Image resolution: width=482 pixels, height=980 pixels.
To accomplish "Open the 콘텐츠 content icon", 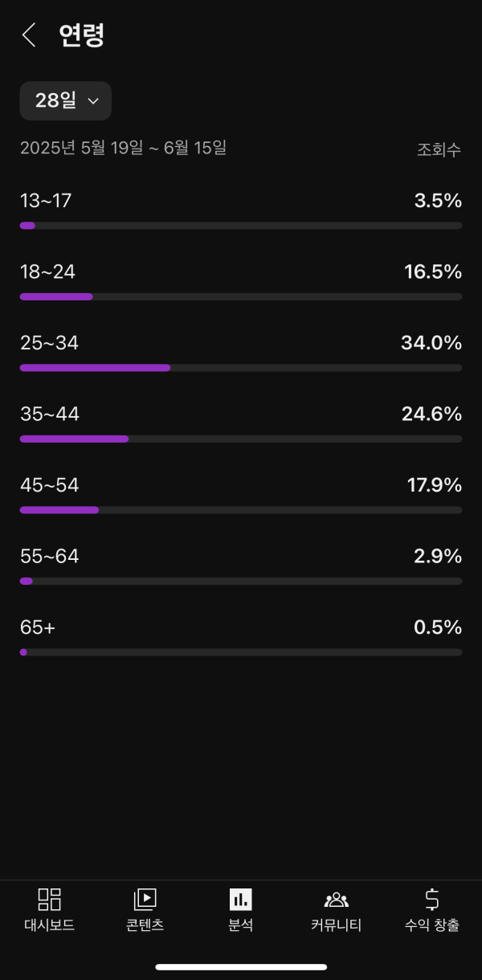I will (x=145, y=899).
